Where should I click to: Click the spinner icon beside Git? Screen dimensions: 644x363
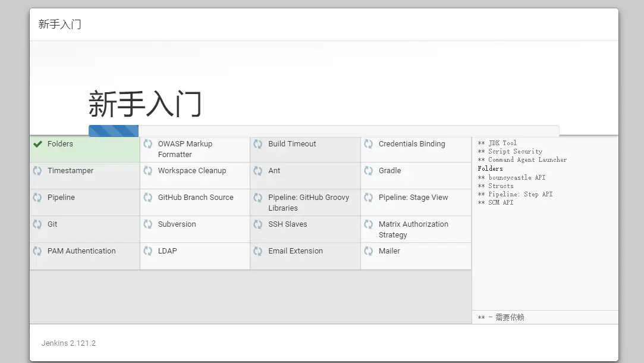tap(37, 224)
